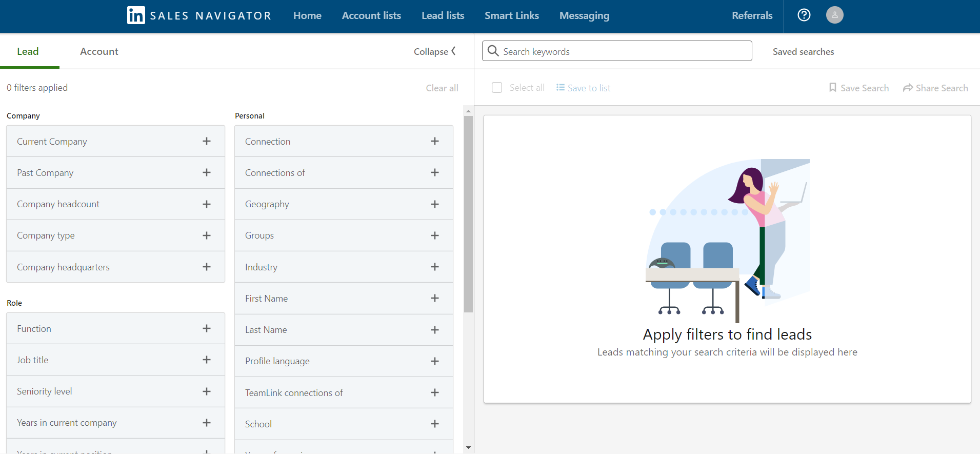Click the LinkedIn logo icon
Screen dimensions: 980x454
[136, 15]
